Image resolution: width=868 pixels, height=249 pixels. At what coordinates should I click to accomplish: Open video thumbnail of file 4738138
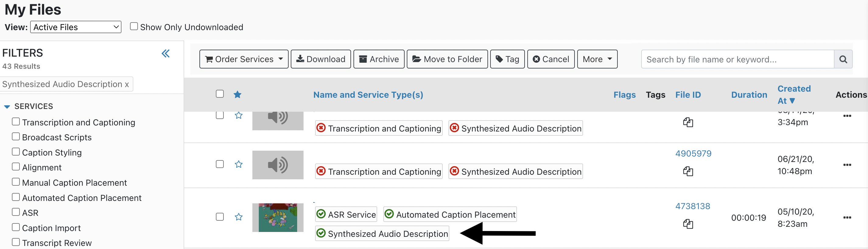tap(278, 218)
